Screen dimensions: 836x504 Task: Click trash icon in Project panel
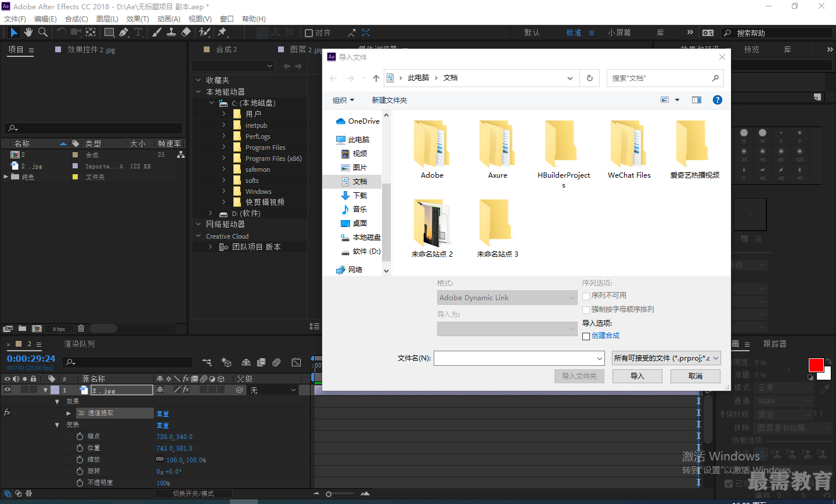tap(81, 329)
